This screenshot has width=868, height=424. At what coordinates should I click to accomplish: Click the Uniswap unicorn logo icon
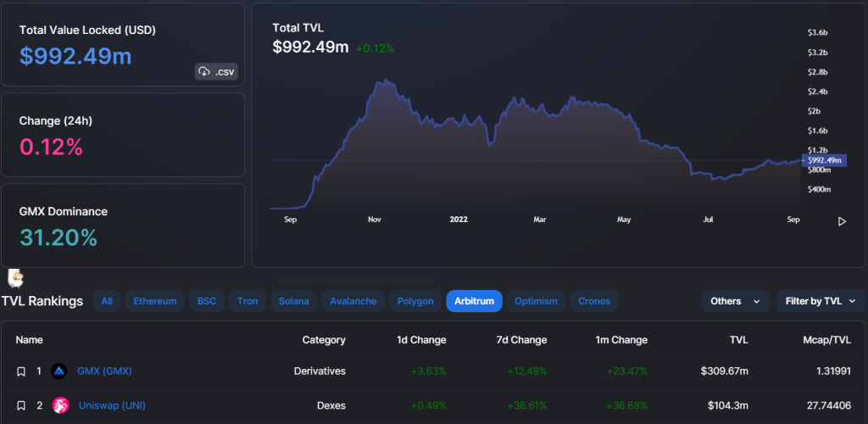[x=60, y=405]
